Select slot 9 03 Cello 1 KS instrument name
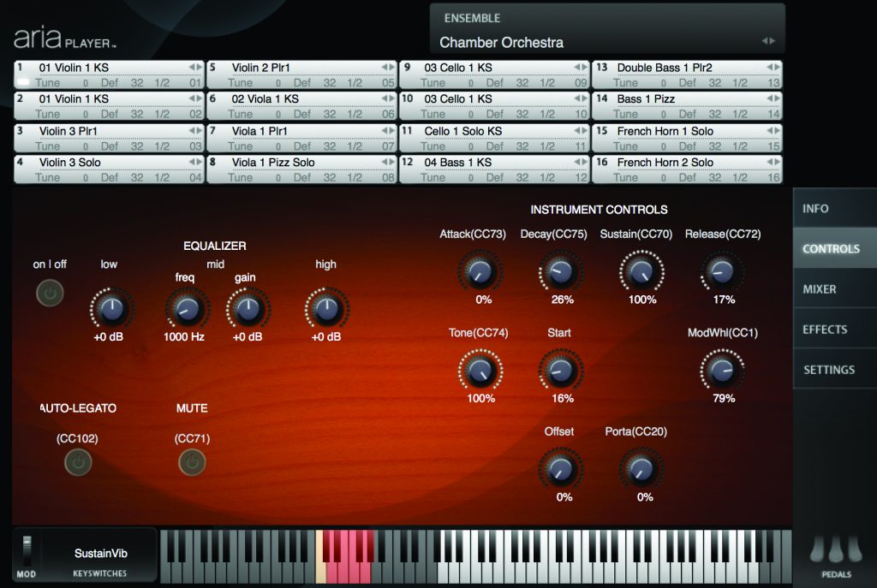This screenshot has width=877, height=588. tap(458, 68)
